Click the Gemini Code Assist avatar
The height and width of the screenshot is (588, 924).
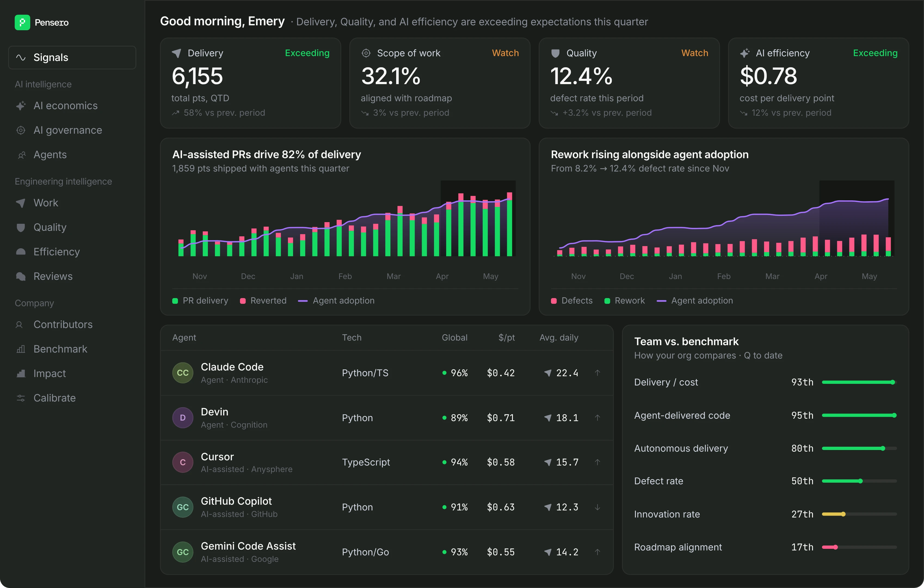point(183,552)
